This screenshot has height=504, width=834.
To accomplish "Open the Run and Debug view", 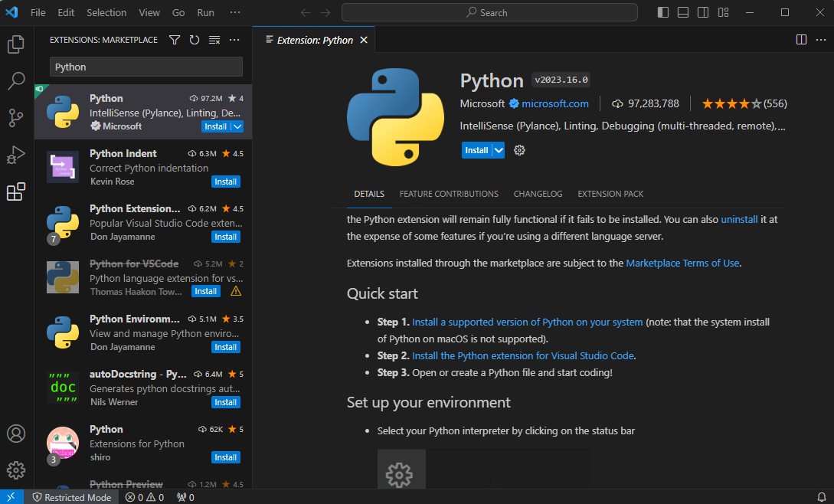I will pos(16,155).
